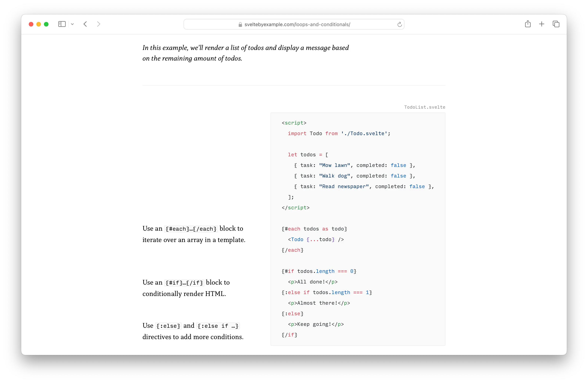
Task: Enter full screen with green button
Action: (46, 24)
